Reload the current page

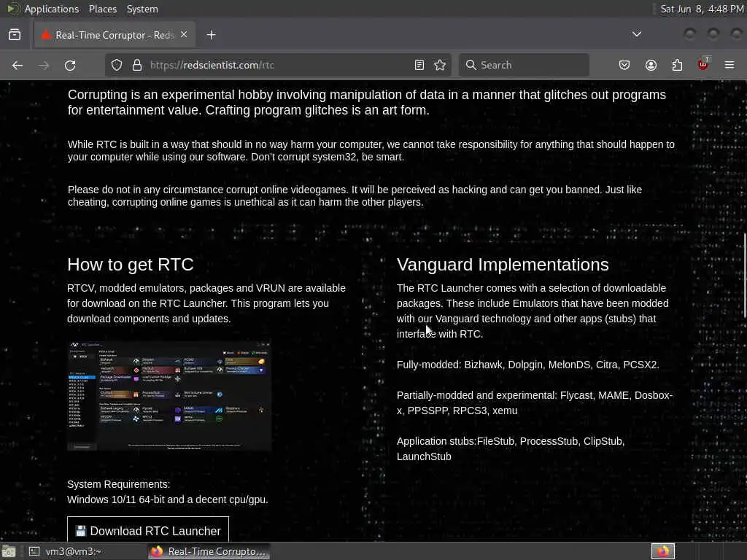click(x=70, y=65)
